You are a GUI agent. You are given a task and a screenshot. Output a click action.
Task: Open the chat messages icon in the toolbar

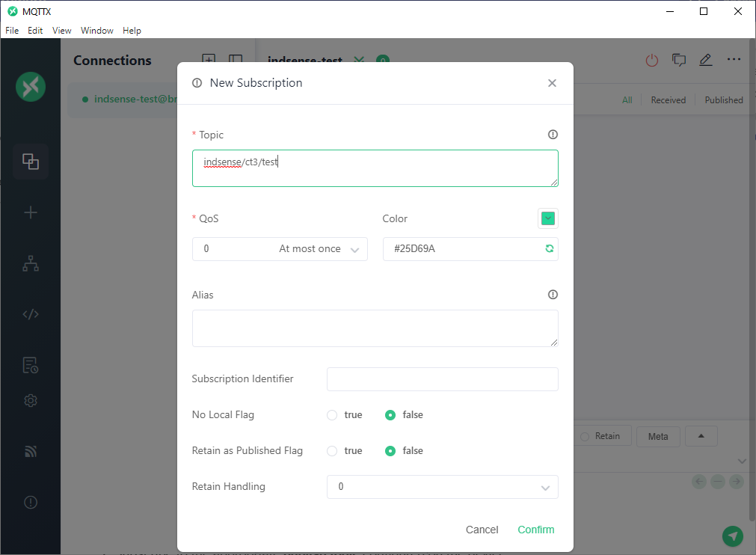coord(679,60)
